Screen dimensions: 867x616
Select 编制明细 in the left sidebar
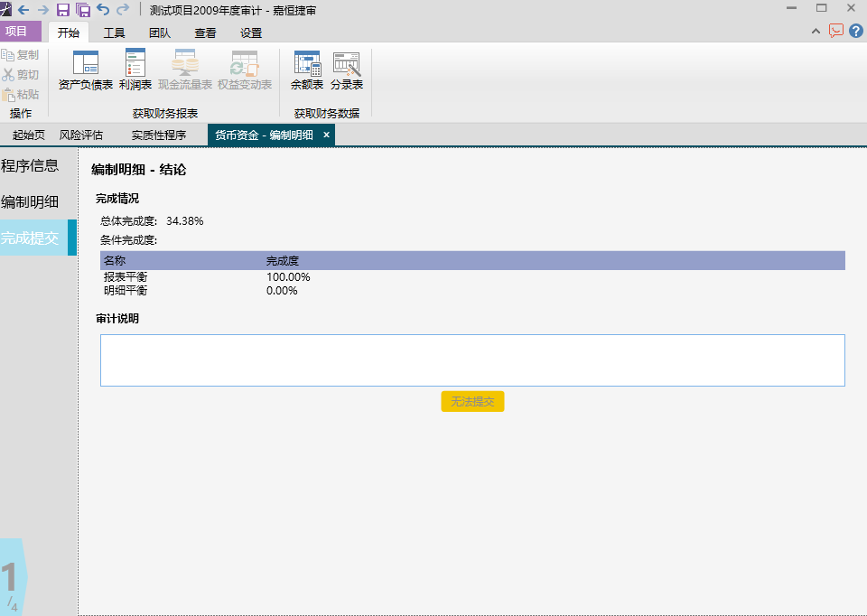click(x=30, y=201)
